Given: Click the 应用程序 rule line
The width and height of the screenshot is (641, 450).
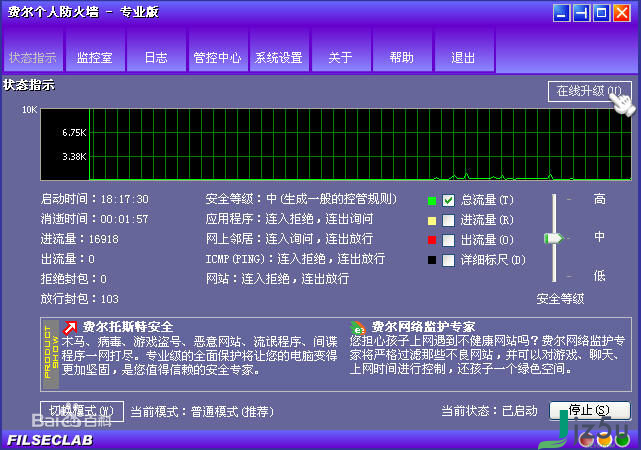Looking at the screenshot, I should 289,219.
